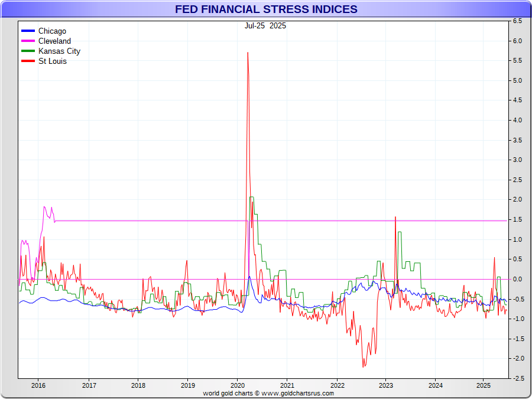Click the magenta Cleveland legend color line
The image size is (532, 399).
pyautogui.click(x=28, y=41)
